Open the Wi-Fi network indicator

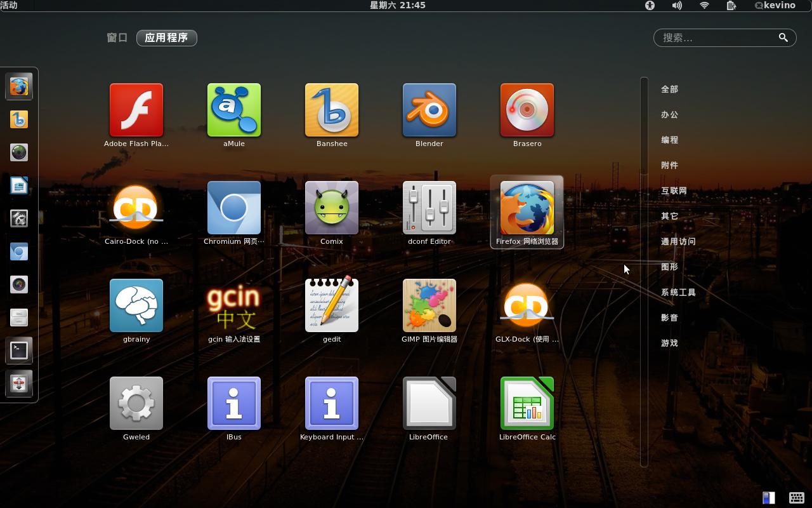[704, 5]
